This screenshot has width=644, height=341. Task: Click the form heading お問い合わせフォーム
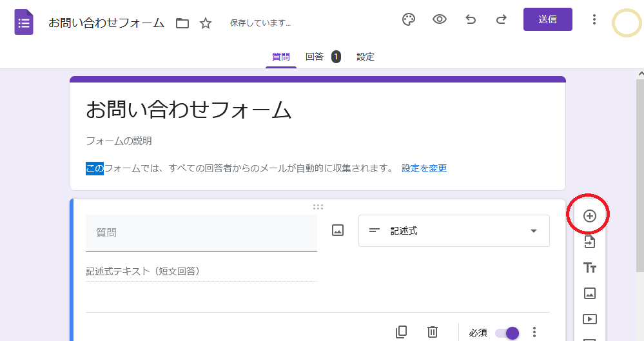click(188, 110)
